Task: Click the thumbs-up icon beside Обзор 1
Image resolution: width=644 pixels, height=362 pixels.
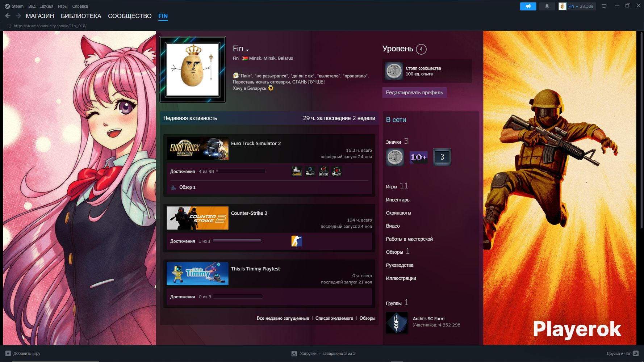Action: coord(173,187)
